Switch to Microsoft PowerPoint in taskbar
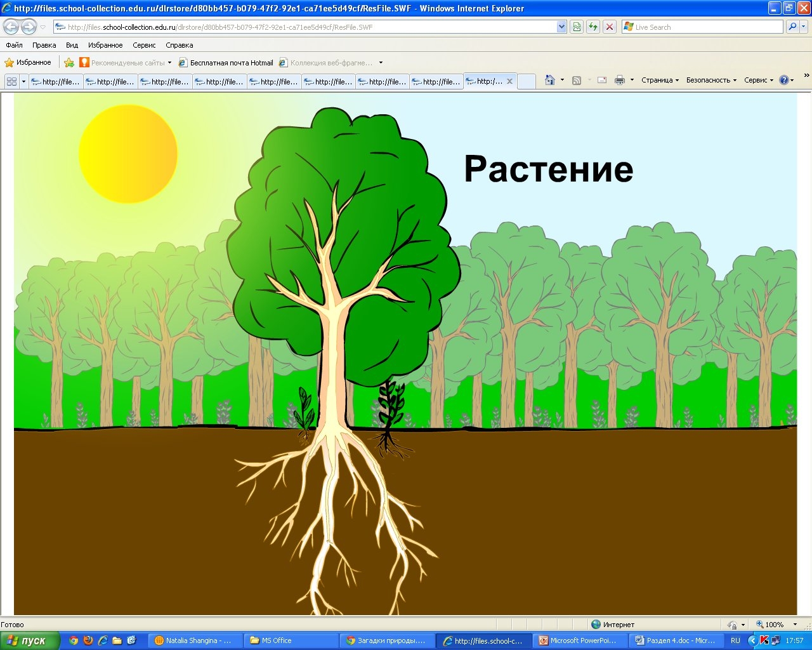The width and height of the screenshot is (812, 650). [x=577, y=640]
